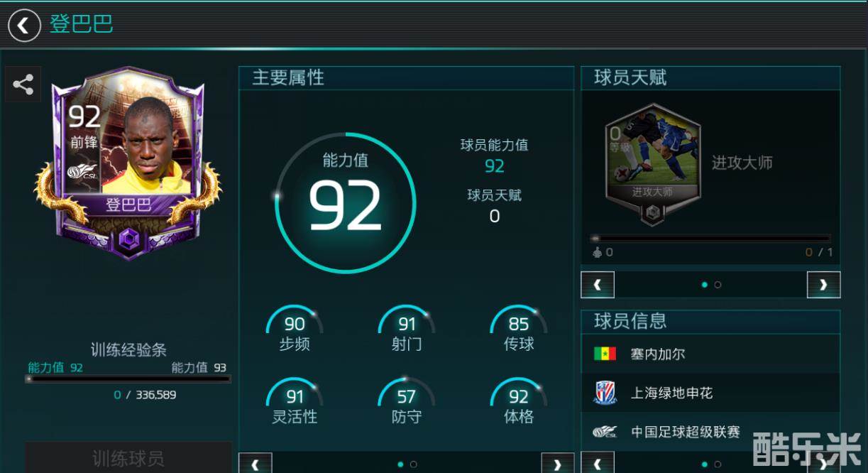
Task: Click the 训练经验条 progress bar
Action: click(128, 379)
